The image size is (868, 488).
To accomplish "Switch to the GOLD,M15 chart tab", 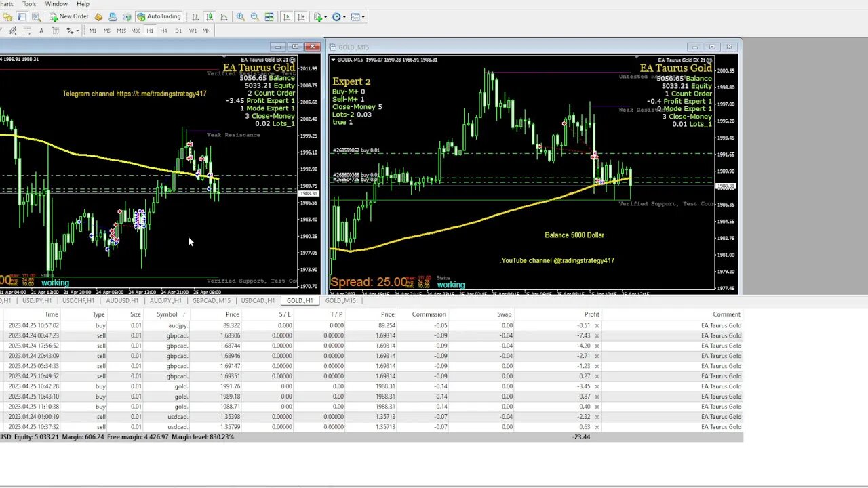I will click(340, 300).
